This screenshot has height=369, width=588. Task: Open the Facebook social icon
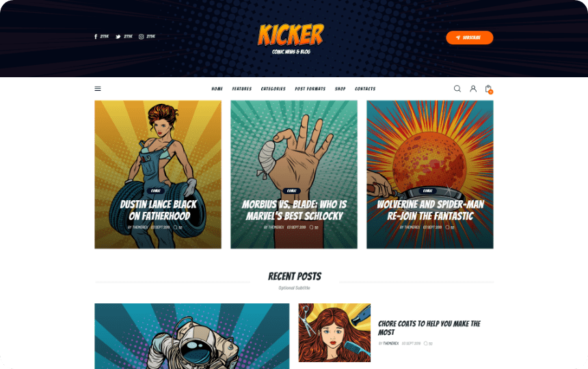[x=96, y=37]
